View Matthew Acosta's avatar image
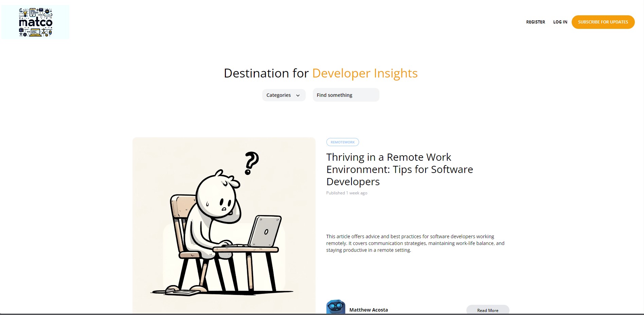 tap(336, 307)
